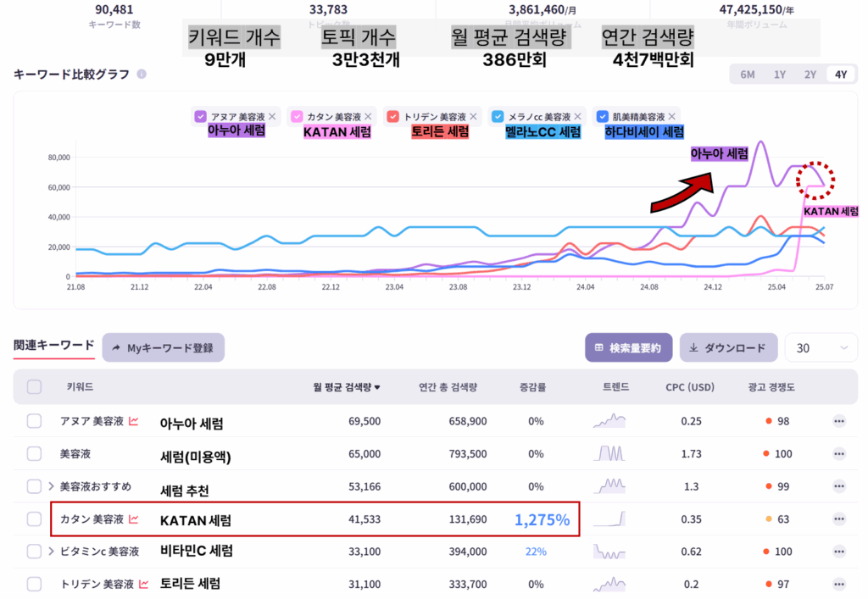The image size is (868, 599).
Task: Select the 美容液おすすめ row checkbox
Action: (x=34, y=486)
